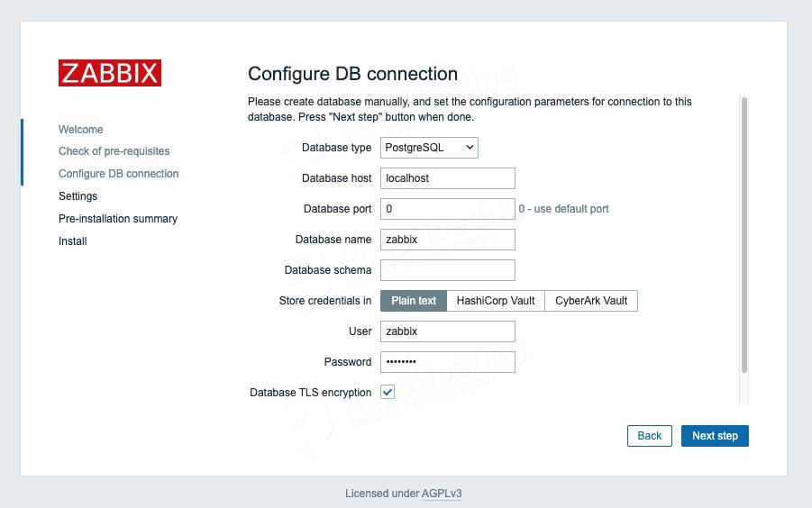Proceed with the Next step button
The height and width of the screenshot is (508, 812).
[715, 436]
